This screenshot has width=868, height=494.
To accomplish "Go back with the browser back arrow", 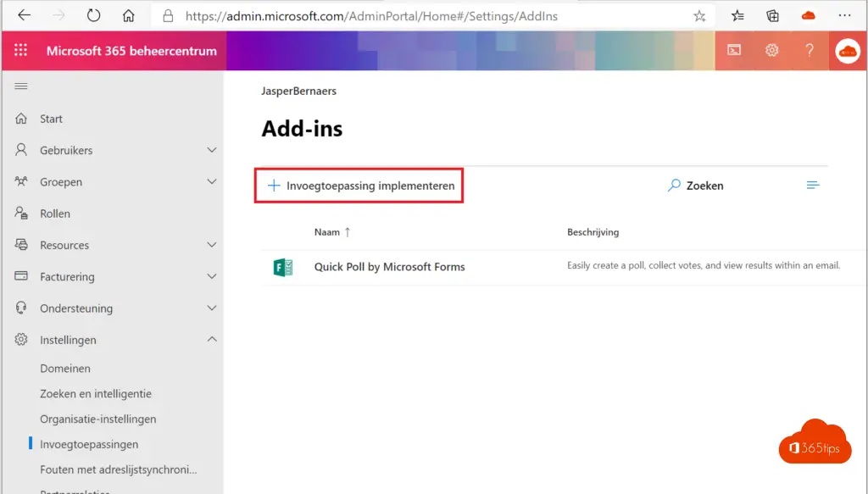I will pyautogui.click(x=25, y=15).
